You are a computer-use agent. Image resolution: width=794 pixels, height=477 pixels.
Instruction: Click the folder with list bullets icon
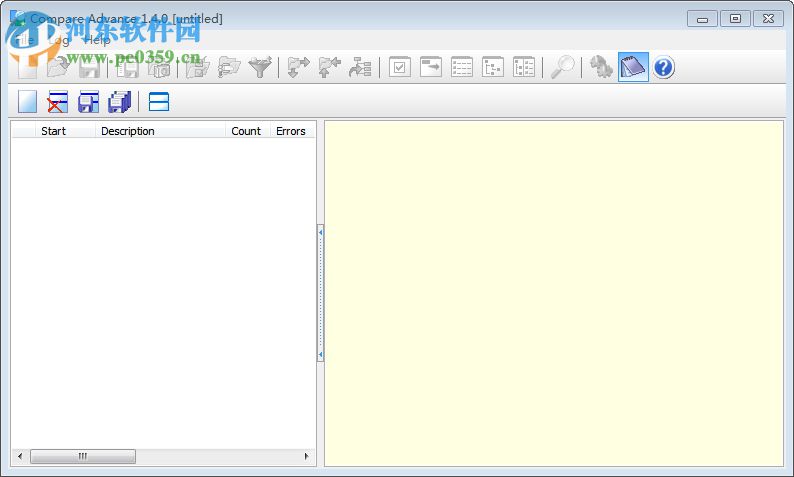228,67
